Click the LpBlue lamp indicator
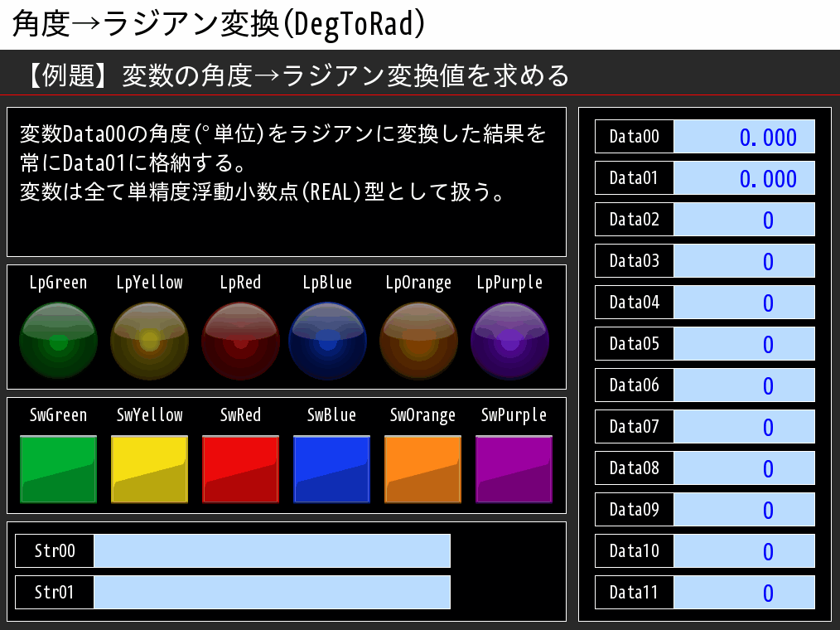840x630 pixels. click(x=327, y=341)
